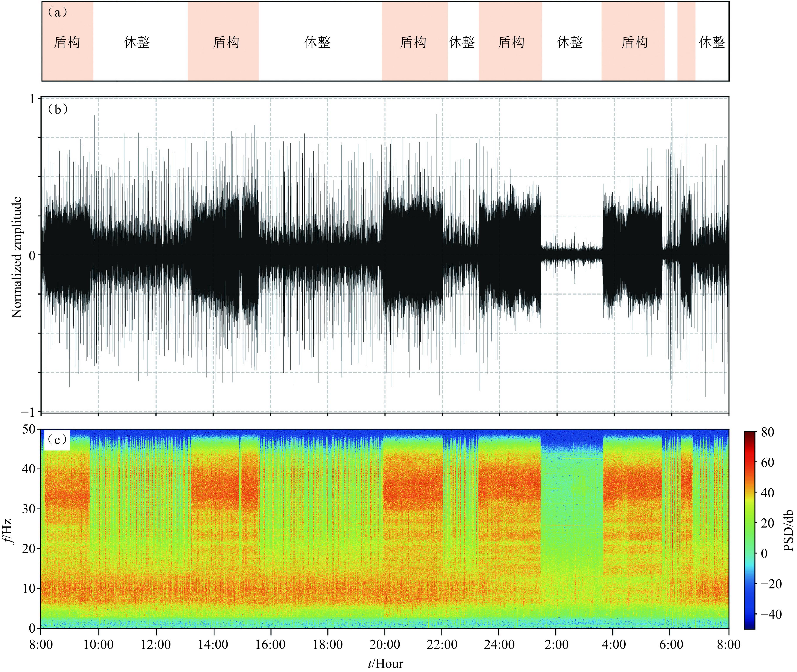Screen dimensions: 797x672
Task: Click the PSD/db colorbar title
Action: tap(788, 530)
